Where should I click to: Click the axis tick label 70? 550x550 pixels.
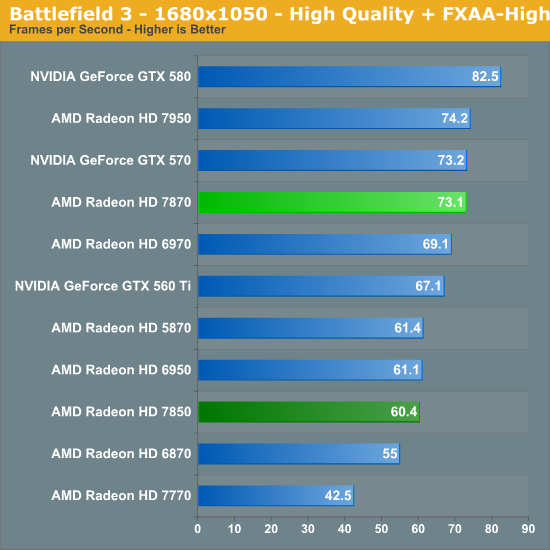(x=455, y=529)
